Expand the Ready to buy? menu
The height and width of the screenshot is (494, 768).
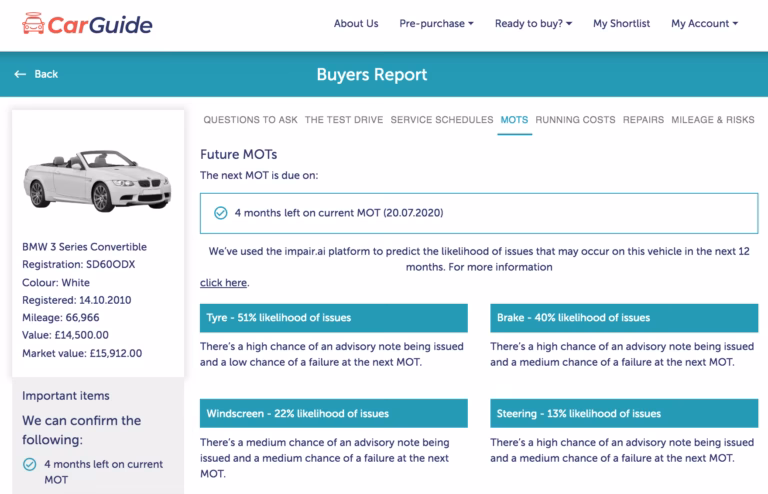[533, 24]
